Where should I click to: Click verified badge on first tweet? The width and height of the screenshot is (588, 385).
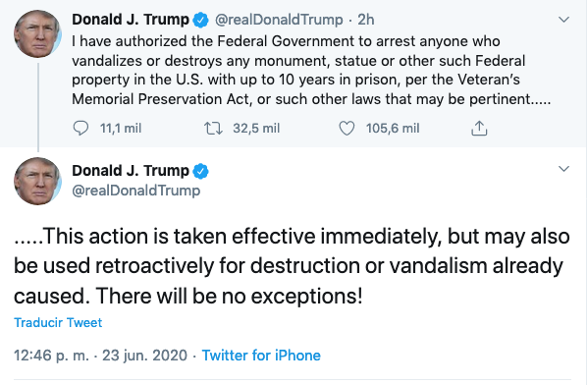coord(200,20)
